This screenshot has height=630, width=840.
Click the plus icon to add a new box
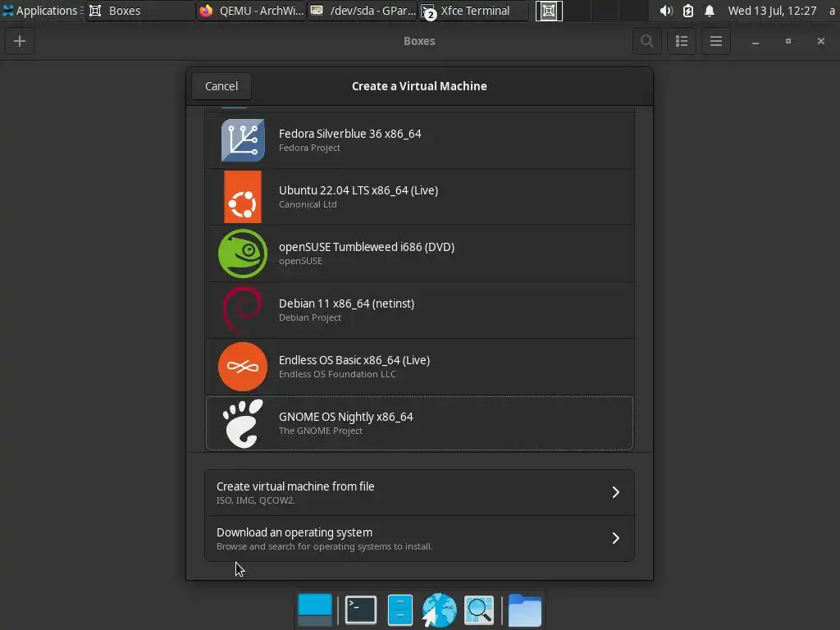(20, 41)
